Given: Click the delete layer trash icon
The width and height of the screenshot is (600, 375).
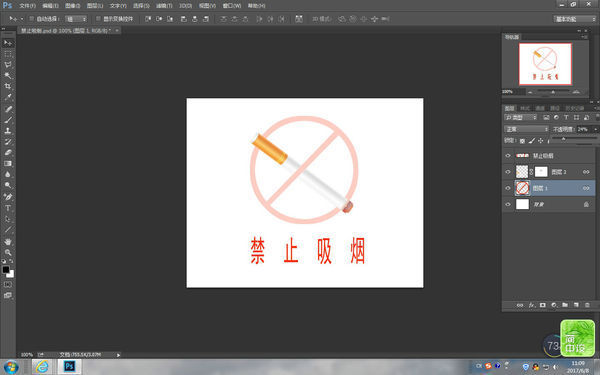Looking at the screenshot, I should click(587, 305).
